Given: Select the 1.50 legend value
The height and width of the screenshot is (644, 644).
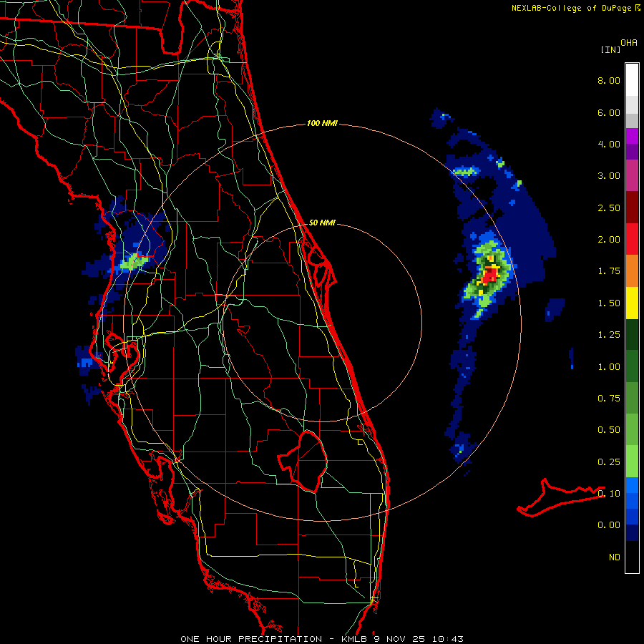Looking at the screenshot, I should [609, 303].
